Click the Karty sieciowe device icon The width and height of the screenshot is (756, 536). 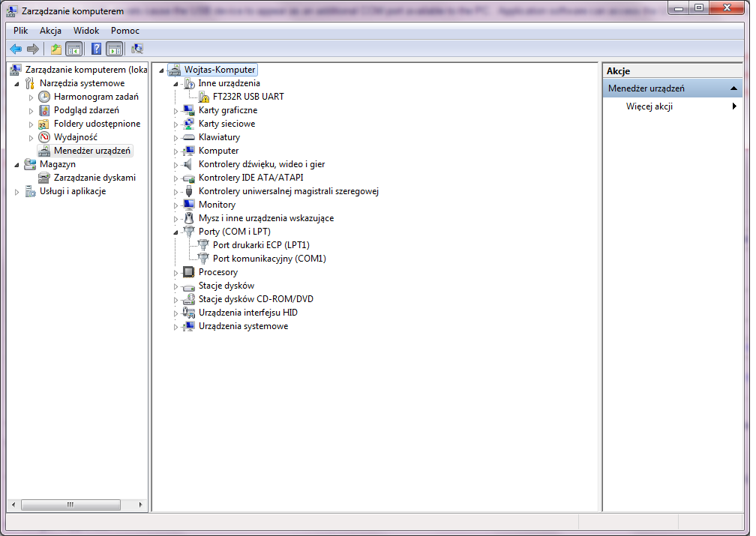pyautogui.click(x=189, y=124)
